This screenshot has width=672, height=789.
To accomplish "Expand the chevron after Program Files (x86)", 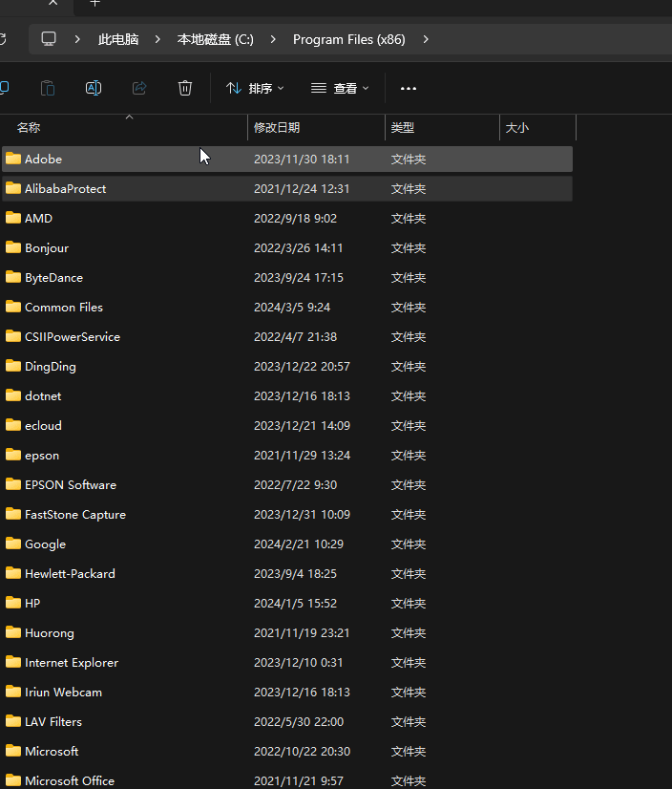I will click(x=426, y=39).
